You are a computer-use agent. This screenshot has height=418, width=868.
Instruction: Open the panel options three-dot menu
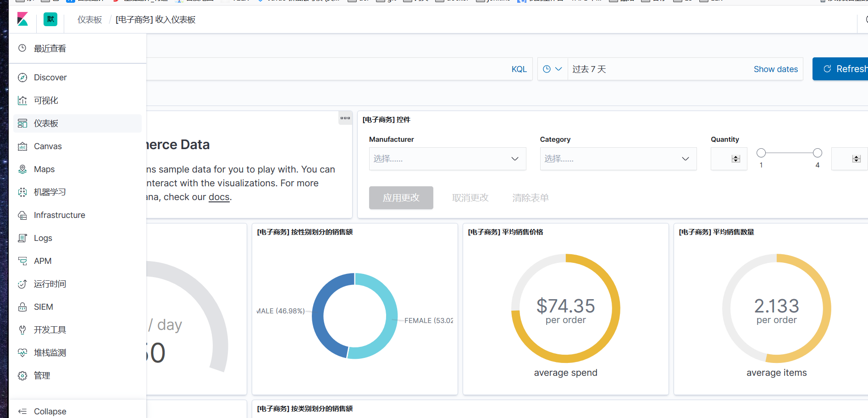coord(345,118)
